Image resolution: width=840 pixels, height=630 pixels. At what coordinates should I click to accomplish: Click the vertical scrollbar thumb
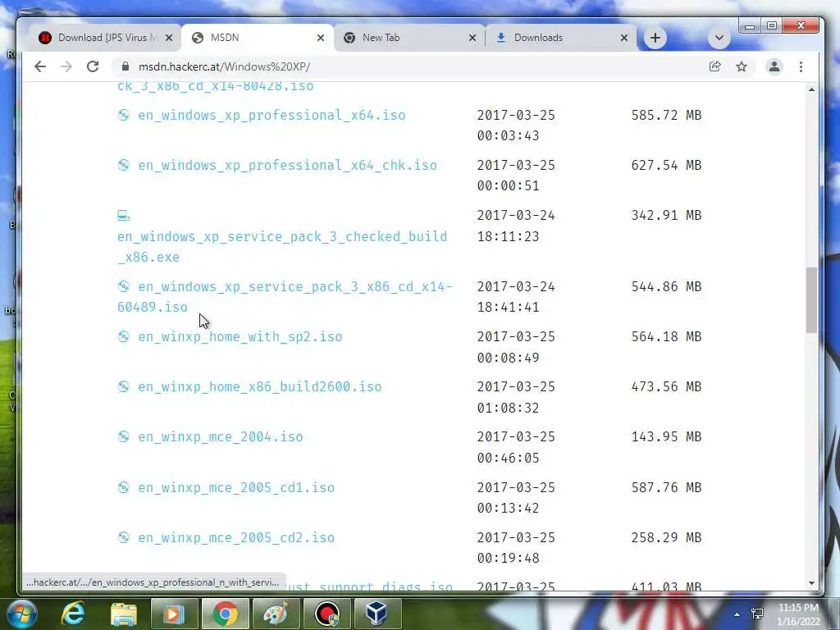[x=811, y=300]
